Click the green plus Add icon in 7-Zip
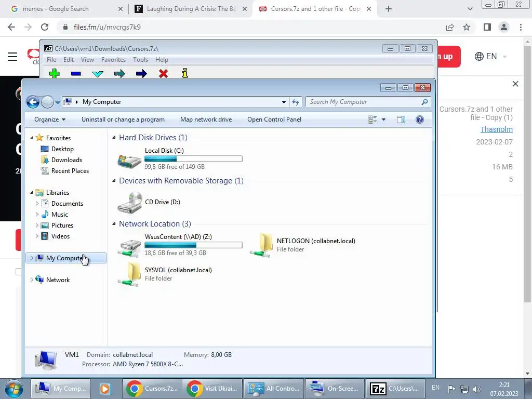 [54, 73]
